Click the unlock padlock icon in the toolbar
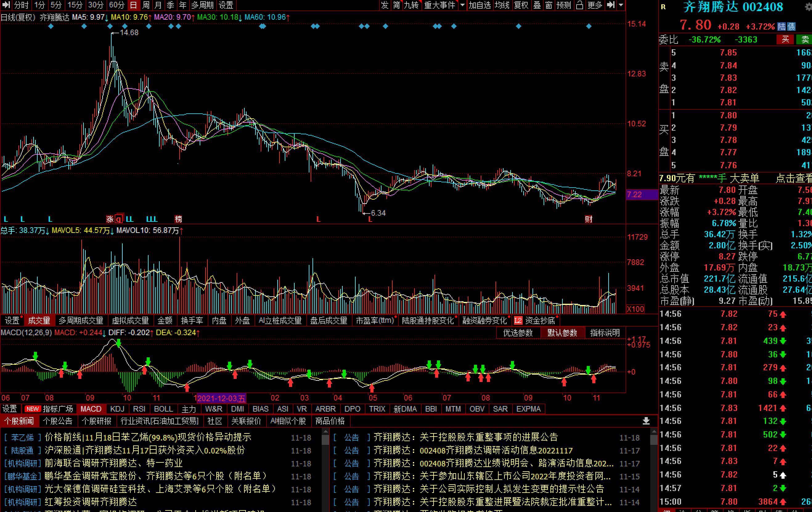812x512 pixels. [579, 5]
